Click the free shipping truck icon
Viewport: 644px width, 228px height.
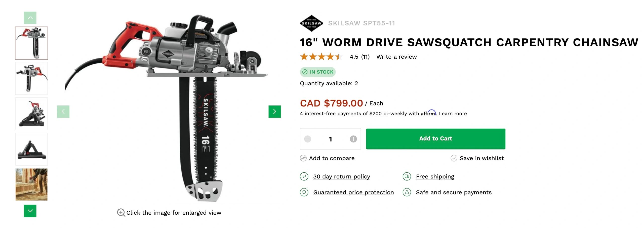tap(407, 176)
